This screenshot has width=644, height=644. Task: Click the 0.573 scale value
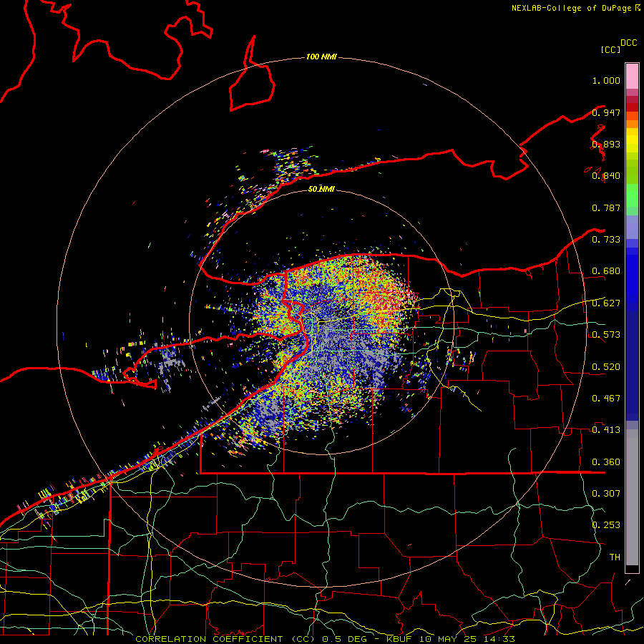tap(606, 334)
